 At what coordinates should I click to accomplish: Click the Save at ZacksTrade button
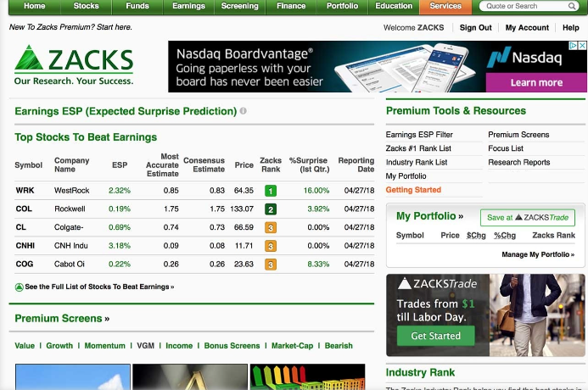click(528, 218)
